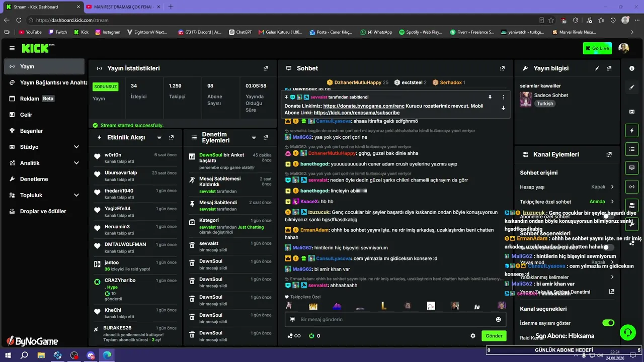Open the ChatGPT bookmark
Screen dimensions: 644x362
point(239,32)
